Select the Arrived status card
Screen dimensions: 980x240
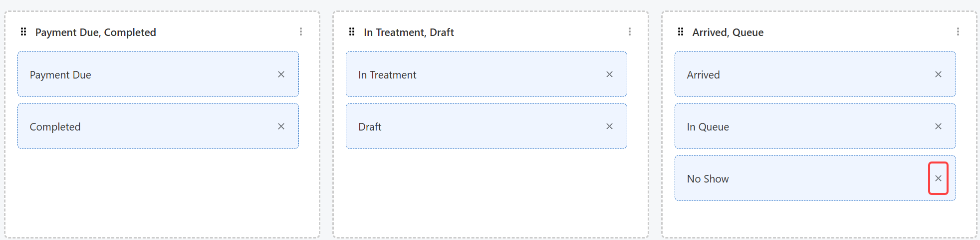[803, 74]
